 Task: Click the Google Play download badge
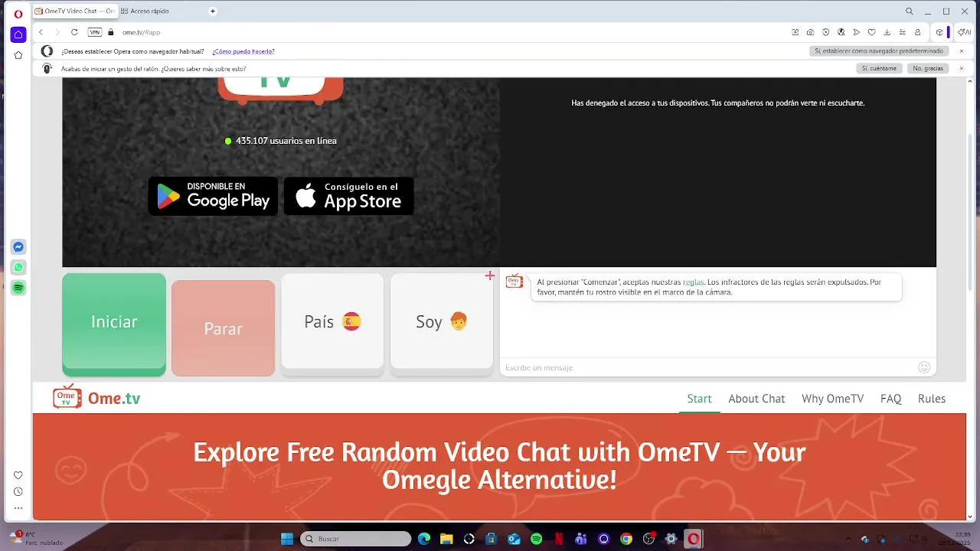click(213, 196)
